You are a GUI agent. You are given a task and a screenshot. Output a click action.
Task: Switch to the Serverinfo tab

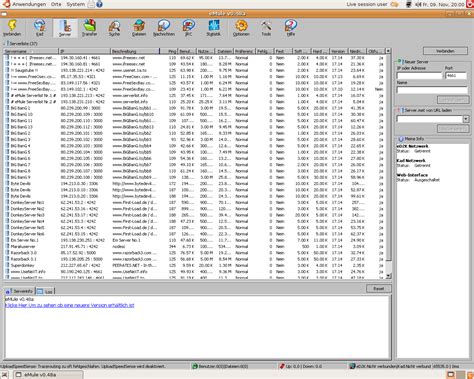pyautogui.click(x=20, y=291)
